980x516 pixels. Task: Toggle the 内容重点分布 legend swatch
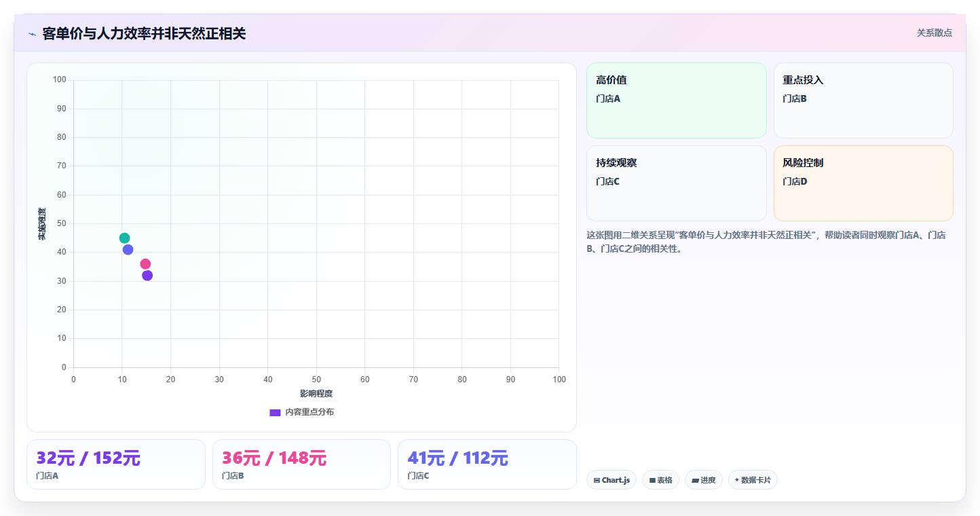coord(275,413)
